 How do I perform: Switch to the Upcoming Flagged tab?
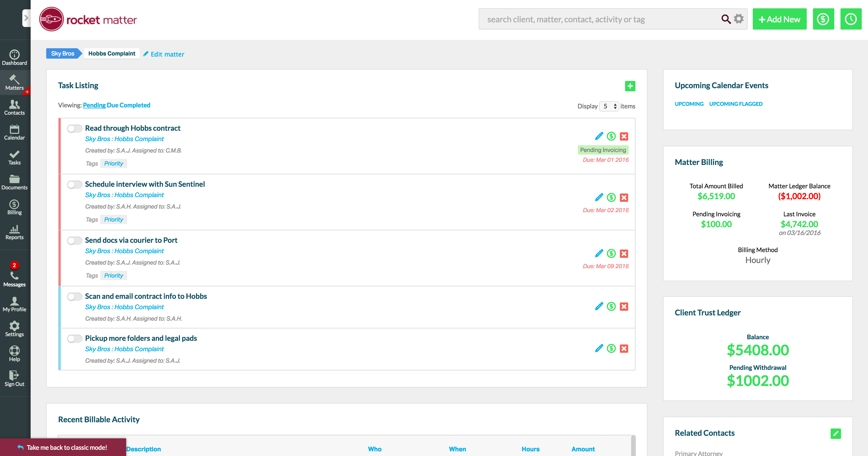pos(736,104)
